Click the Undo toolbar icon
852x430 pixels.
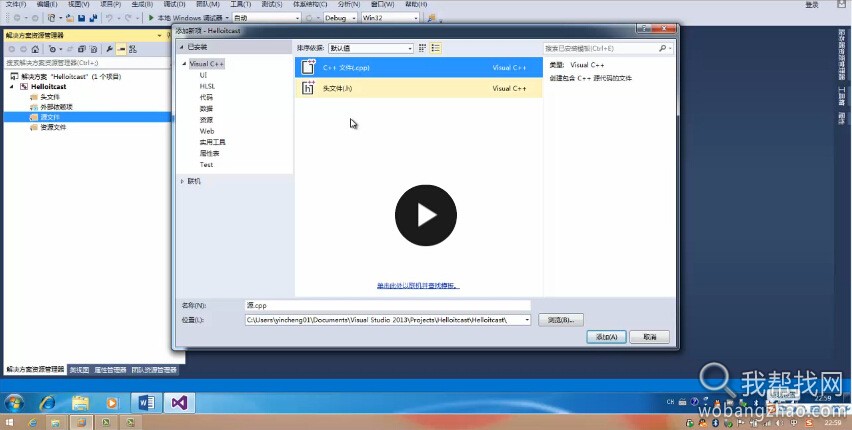[109, 18]
